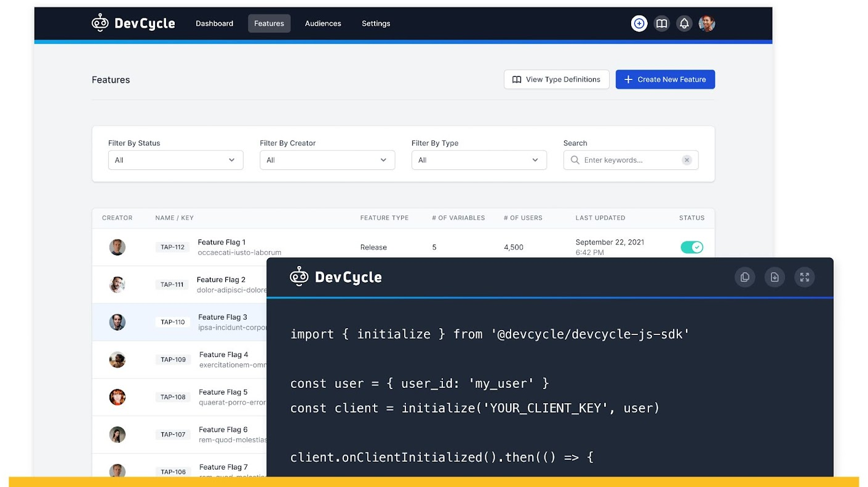Click the 4,500 users value
The width and height of the screenshot is (868, 487).
[x=514, y=248]
